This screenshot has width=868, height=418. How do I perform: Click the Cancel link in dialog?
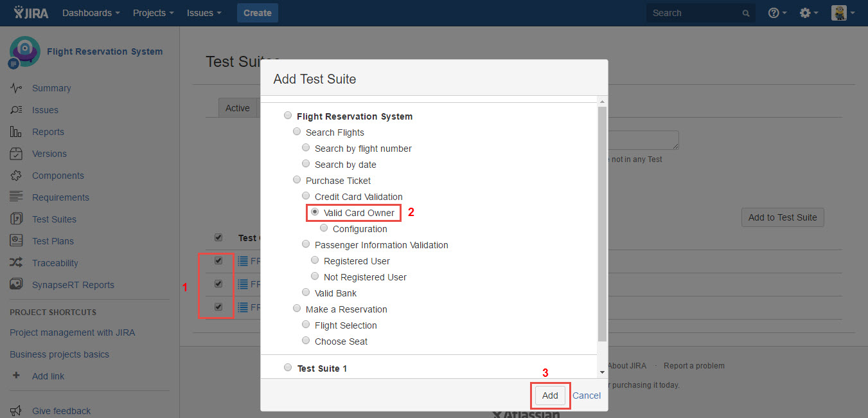587,395
